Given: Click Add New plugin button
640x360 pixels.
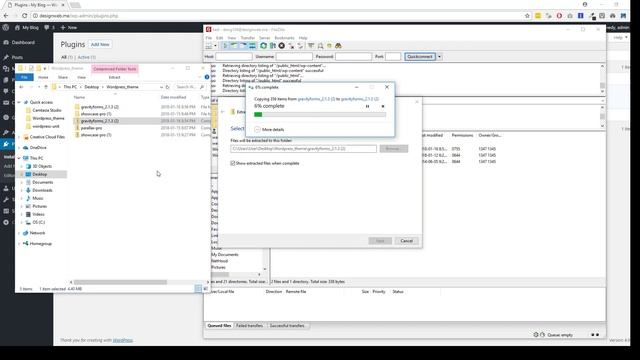Looking at the screenshot, I should [x=100, y=44].
